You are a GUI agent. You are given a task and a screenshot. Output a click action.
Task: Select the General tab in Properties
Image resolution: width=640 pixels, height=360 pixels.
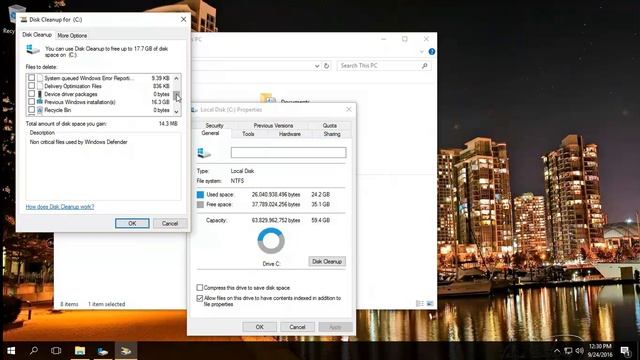point(210,133)
